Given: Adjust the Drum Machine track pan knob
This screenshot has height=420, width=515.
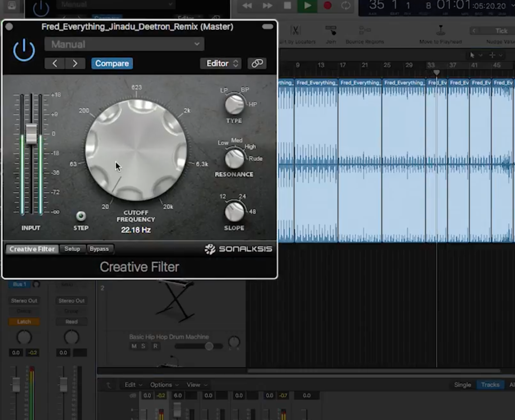Looking at the screenshot, I should (x=234, y=343).
